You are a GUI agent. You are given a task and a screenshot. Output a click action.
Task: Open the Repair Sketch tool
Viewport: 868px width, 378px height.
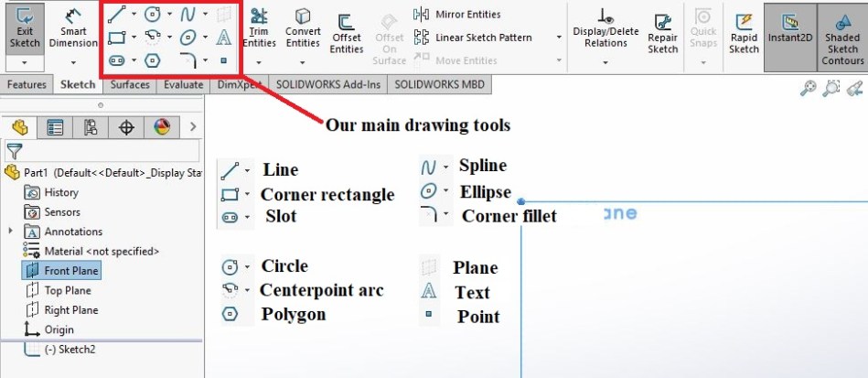[x=662, y=33]
